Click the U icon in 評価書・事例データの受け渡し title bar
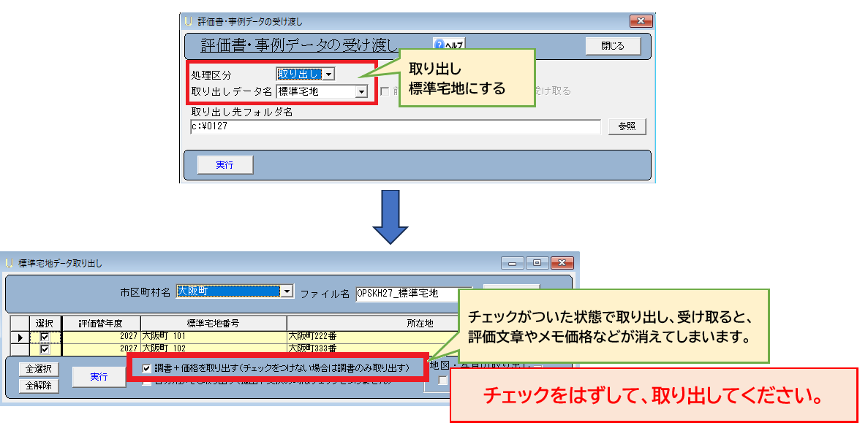Image resolution: width=868 pixels, height=431 pixels. click(189, 21)
